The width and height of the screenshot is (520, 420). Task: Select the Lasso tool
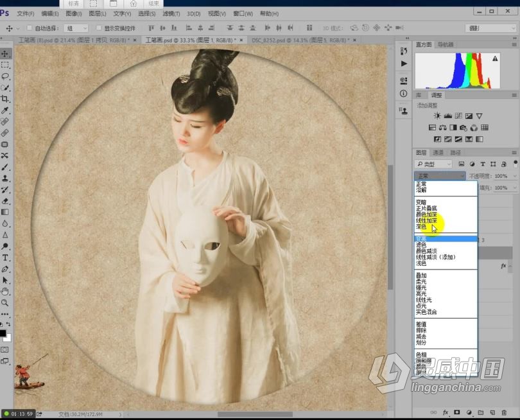(5, 76)
